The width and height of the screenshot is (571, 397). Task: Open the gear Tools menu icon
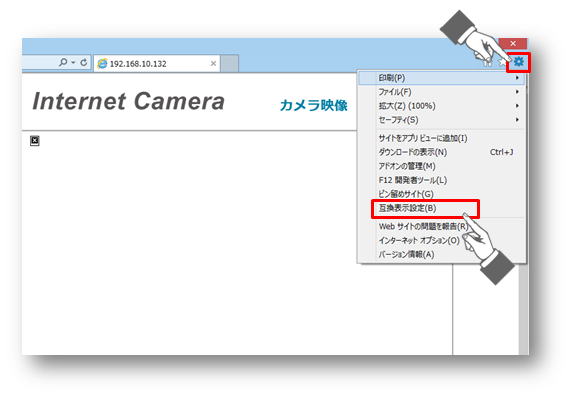coord(519,62)
